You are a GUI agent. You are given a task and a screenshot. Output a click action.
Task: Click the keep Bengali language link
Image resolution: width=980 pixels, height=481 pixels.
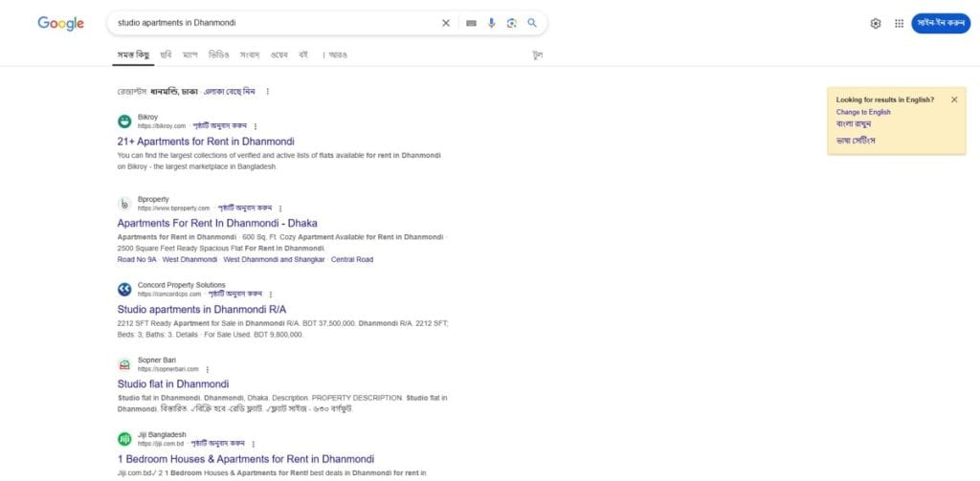854,123
